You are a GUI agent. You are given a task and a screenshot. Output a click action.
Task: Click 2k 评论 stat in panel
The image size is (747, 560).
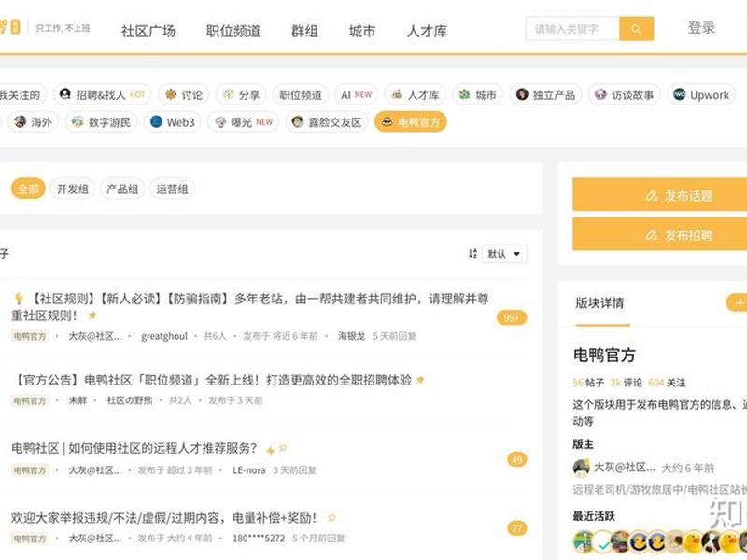pos(627,383)
